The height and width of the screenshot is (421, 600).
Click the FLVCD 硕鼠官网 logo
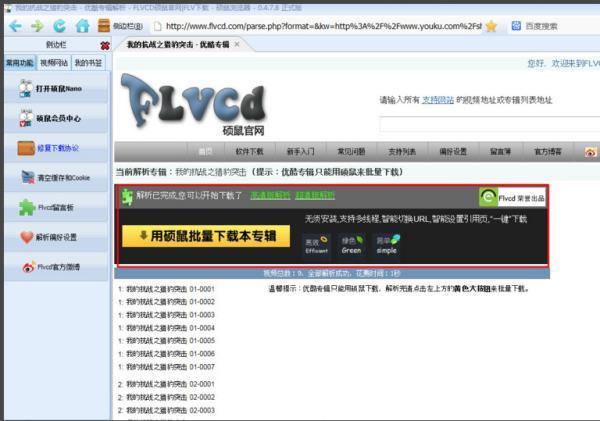point(193,104)
